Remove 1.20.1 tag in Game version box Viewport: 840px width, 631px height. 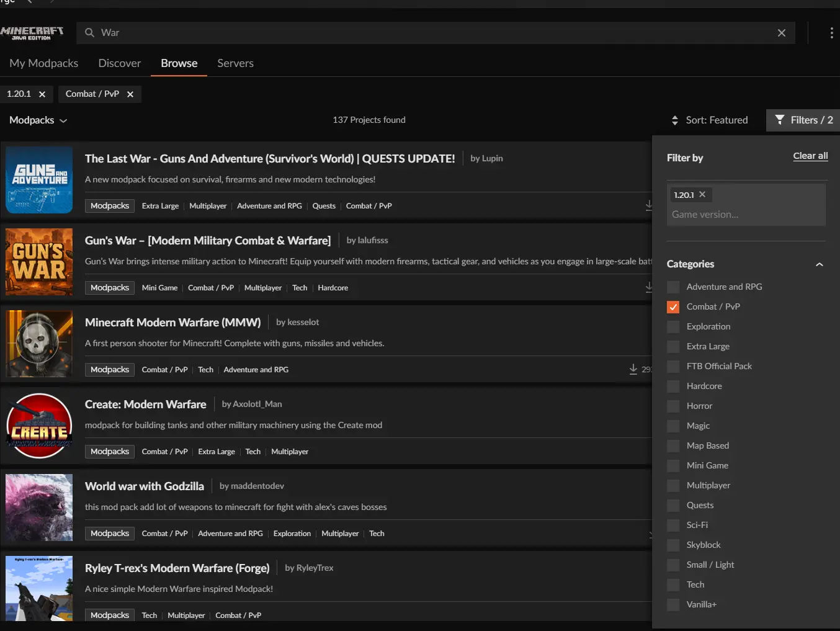702,194
